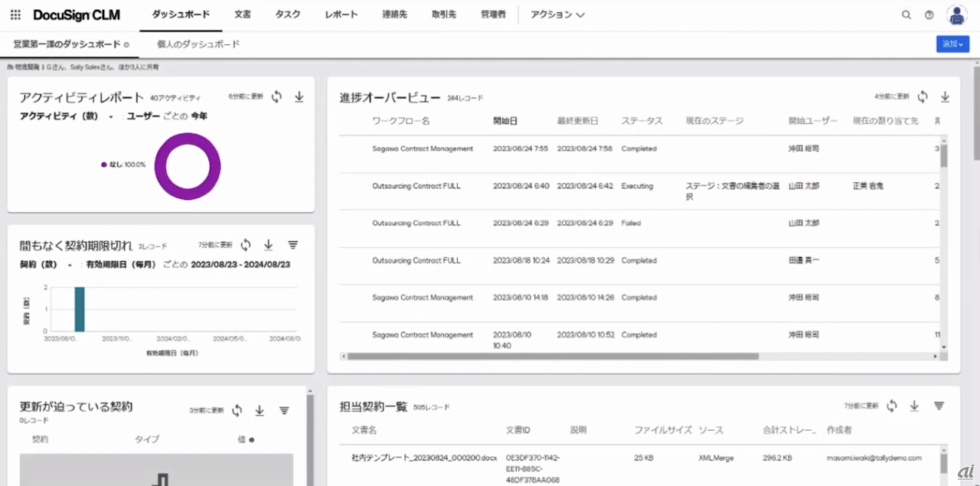This screenshot has height=486, width=980.
Task: Download the アクティビティレポート data
Action: 299,96
